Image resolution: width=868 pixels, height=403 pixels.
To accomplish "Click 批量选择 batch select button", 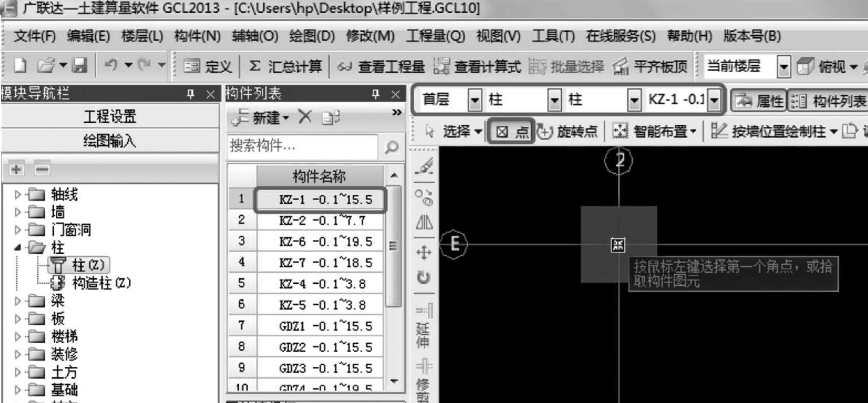I will pyautogui.click(x=566, y=67).
